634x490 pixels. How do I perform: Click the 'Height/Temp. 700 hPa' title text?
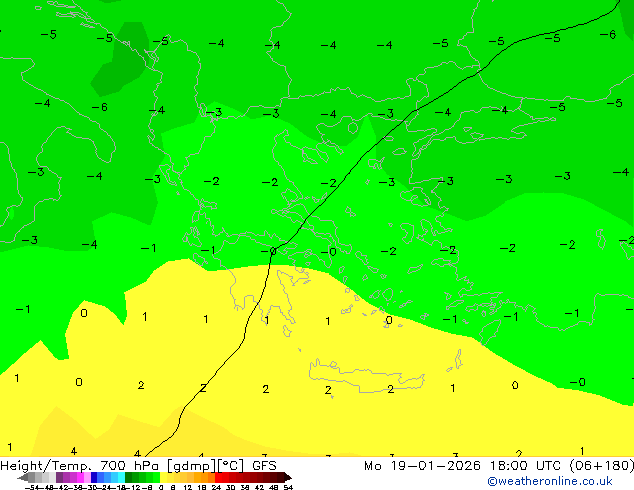pos(79,466)
